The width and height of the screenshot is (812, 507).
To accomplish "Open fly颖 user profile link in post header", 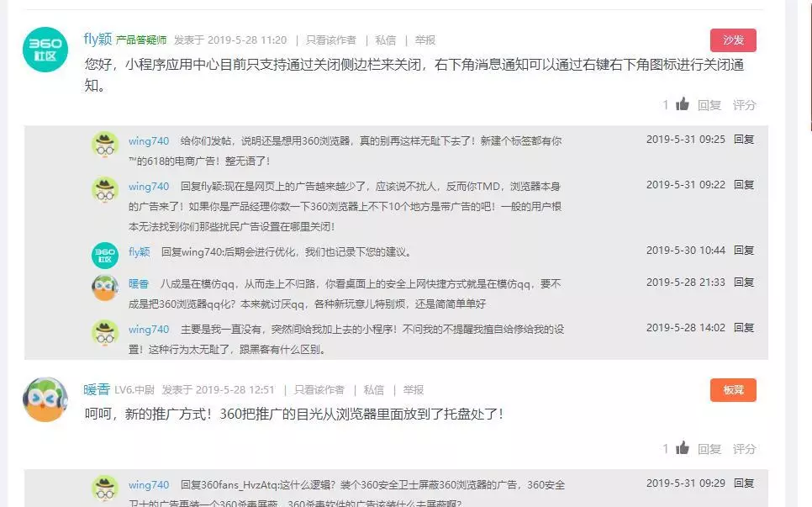I will 98,40.
